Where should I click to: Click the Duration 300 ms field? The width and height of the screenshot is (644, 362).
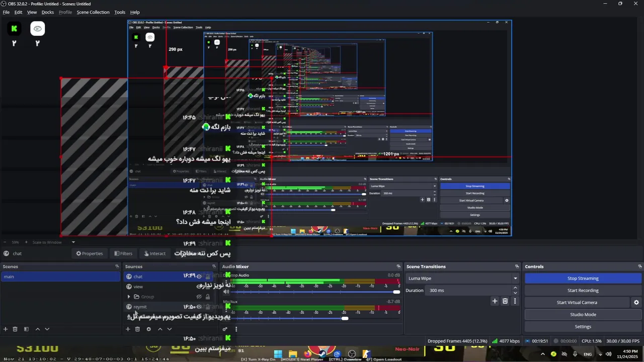[x=469, y=290]
